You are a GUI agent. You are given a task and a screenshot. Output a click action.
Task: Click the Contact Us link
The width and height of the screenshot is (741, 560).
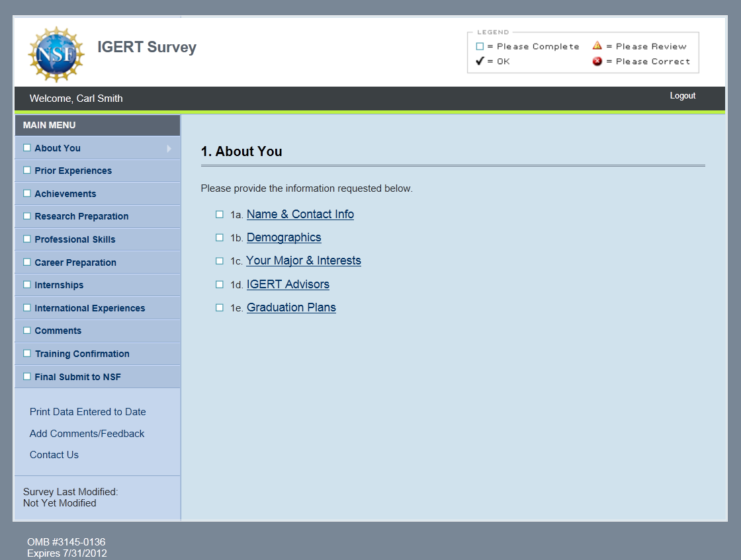click(54, 455)
